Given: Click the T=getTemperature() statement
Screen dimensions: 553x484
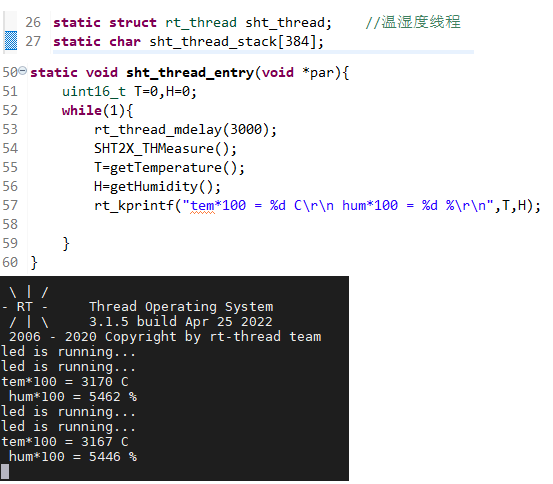Looking at the screenshot, I should 169,168.
